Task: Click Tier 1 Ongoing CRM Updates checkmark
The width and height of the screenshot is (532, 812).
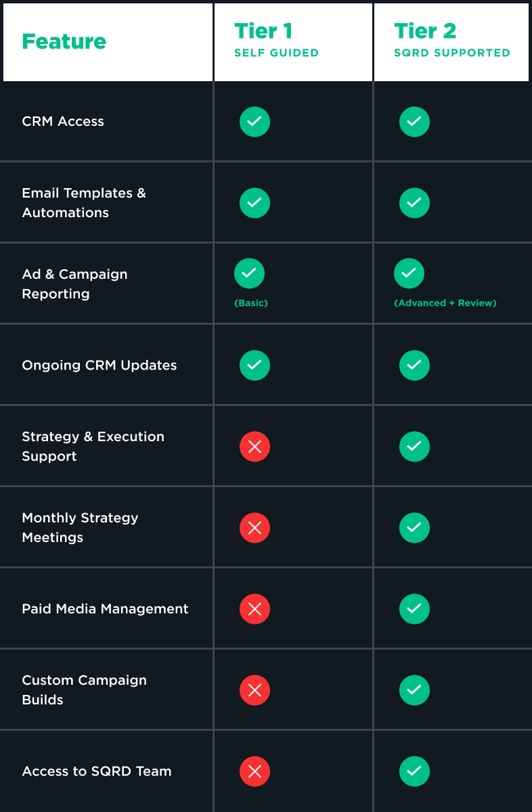Action: click(x=254, y=365)
